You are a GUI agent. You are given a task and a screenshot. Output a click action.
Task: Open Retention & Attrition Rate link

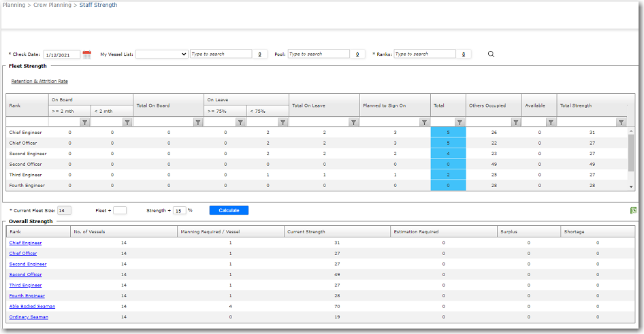pos(39,81)
